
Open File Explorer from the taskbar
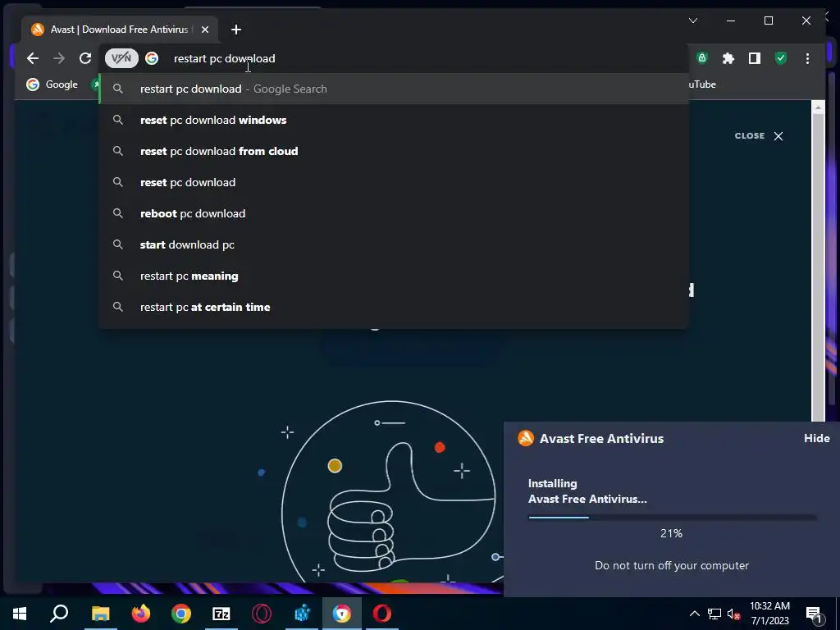[x=100, y=614]
